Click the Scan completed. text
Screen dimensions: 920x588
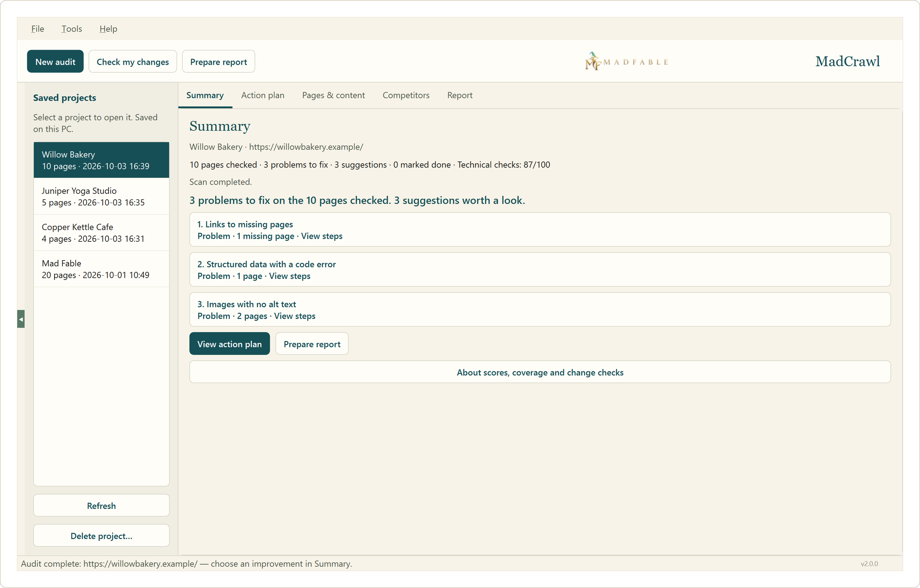click(x=220, y=182)
